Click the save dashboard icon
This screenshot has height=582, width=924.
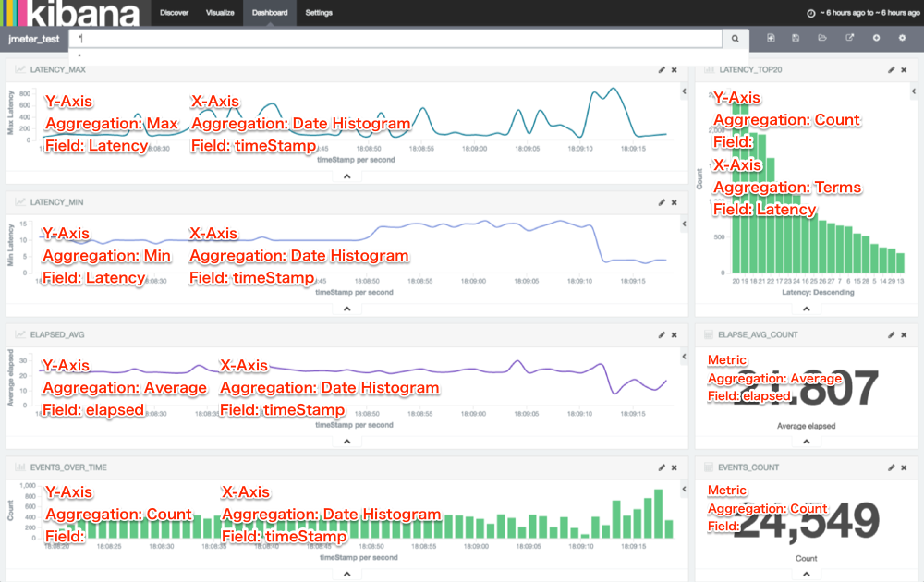[x=796, y=38]
